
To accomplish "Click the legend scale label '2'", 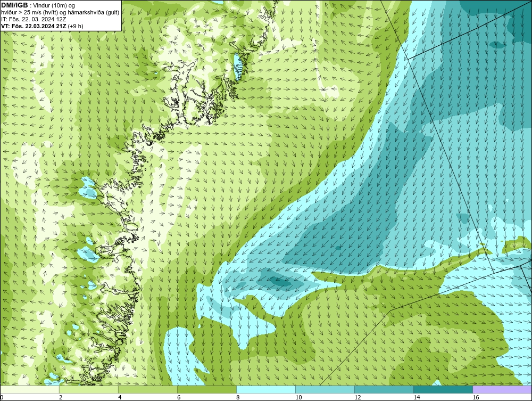I will click(61, 397).
